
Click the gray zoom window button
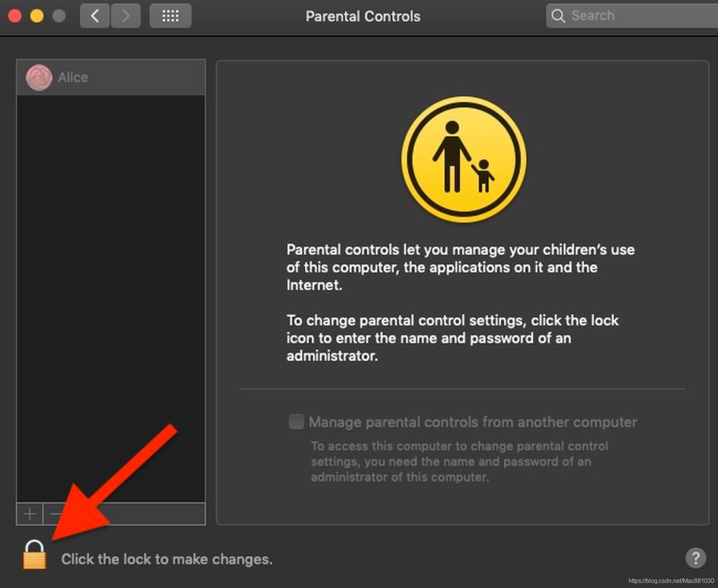click(59, 16)
